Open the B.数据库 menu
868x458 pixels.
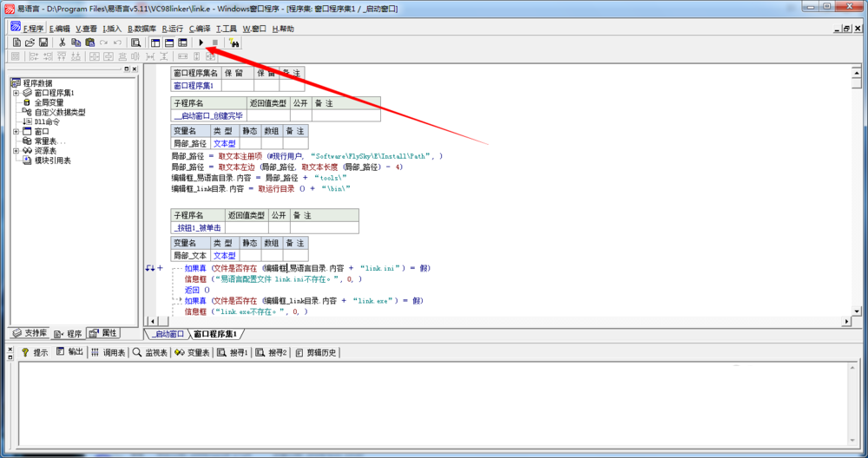tap(141, 29)
